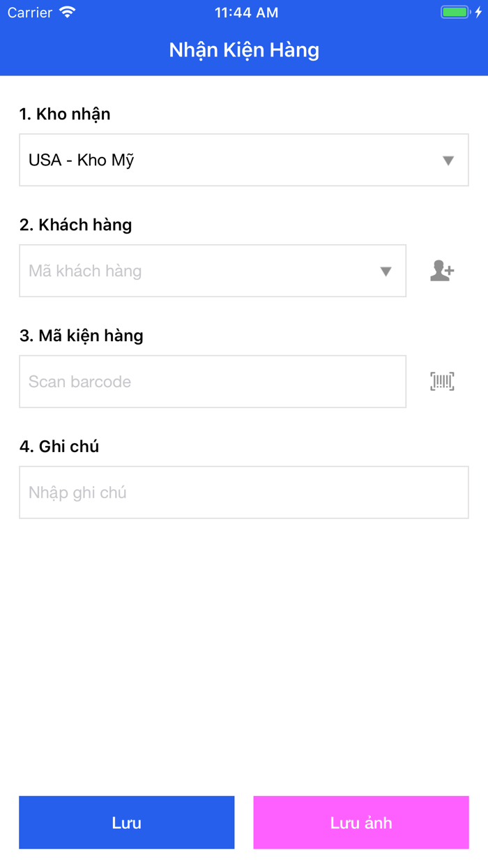Tap the Wi-Fi icon in status bar

coord(68,11)
